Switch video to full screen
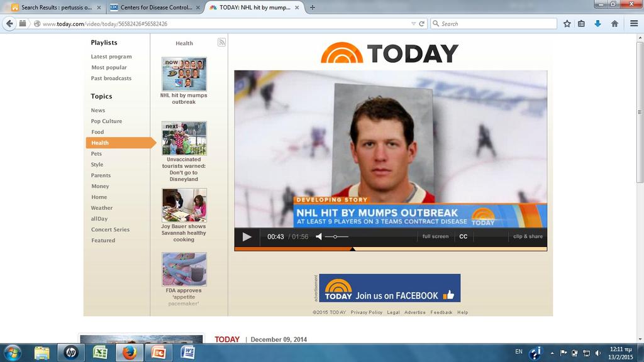Viewport: 644px width, 362px height. [x=435, y=236]
